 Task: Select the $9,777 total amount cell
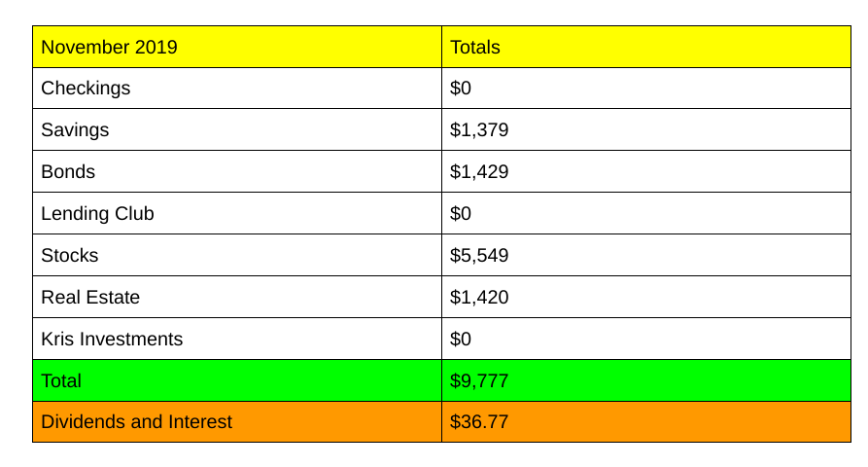tap(479, 381)
